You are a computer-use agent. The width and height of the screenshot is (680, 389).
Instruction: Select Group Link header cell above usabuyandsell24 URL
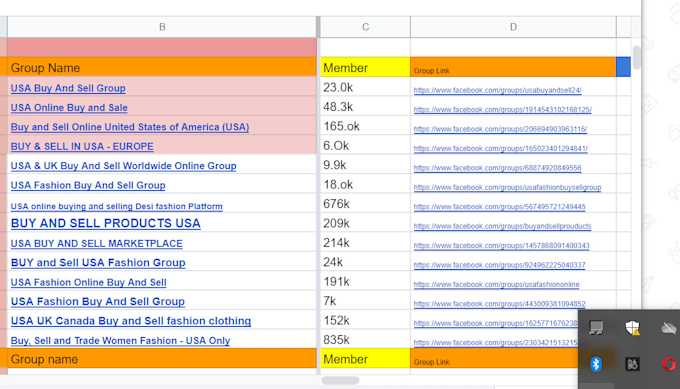[513, 67]
